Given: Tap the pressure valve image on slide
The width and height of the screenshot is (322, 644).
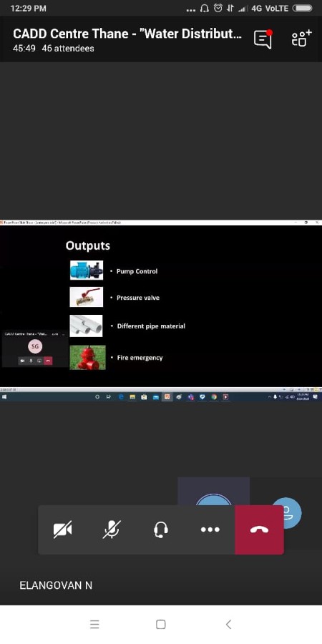Looking at the screenshot, I should [87, 297].
